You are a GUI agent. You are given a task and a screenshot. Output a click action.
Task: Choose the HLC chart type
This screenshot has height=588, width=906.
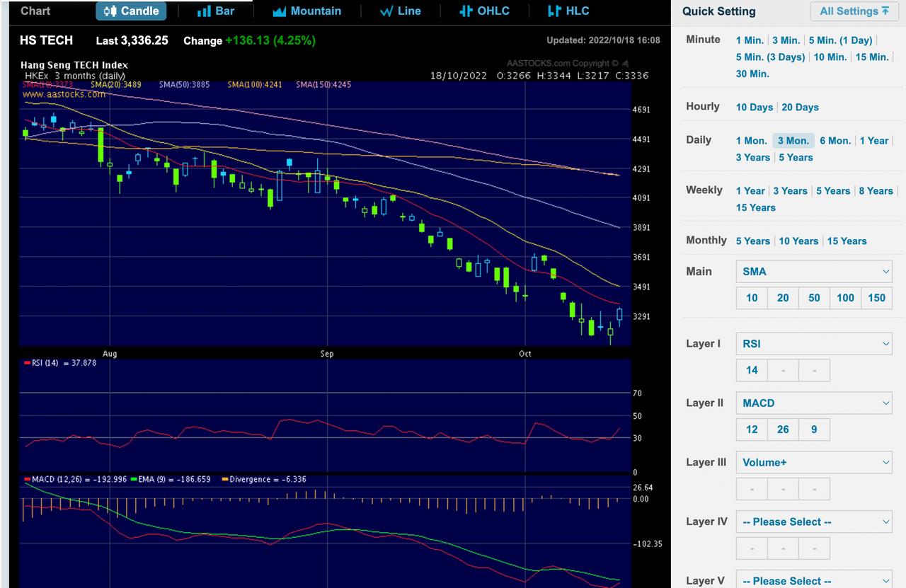(x=568, y=11)
